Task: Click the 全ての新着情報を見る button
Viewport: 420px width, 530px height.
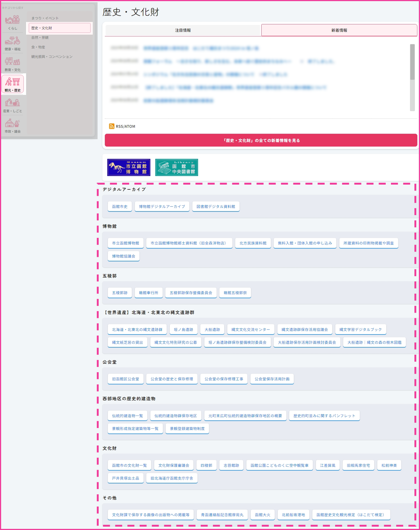Action: click(261, 140)
